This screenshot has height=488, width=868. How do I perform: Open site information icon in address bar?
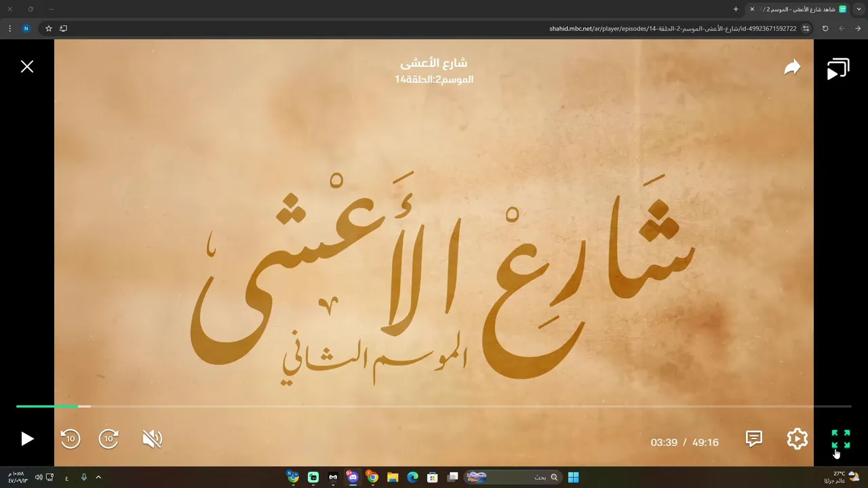[x=806, y=28]
